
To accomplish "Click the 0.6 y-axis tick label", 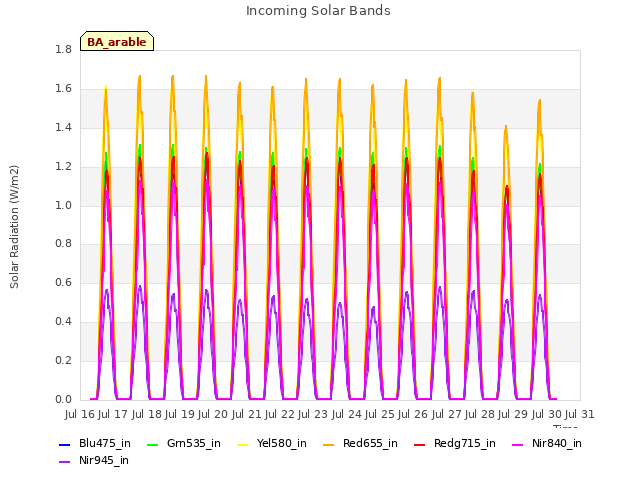I will (63, 282).
